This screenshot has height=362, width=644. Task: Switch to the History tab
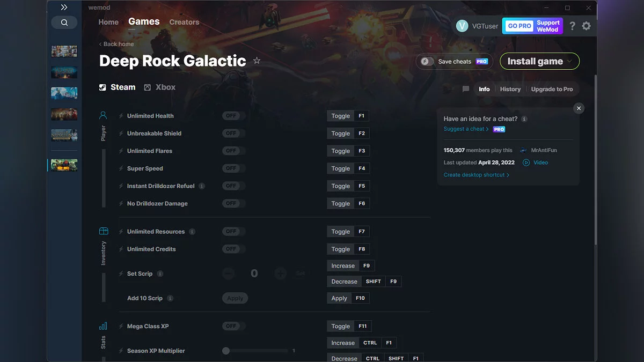510,89
